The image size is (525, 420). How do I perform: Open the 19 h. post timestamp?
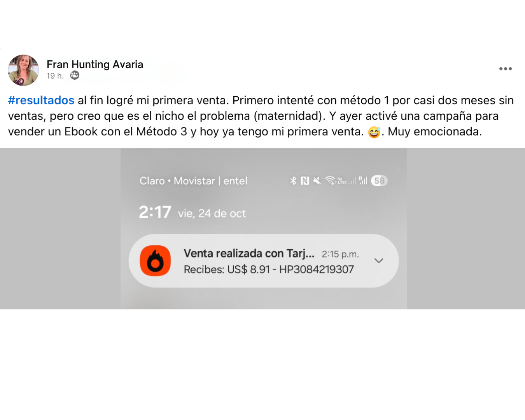click(55, 76)
